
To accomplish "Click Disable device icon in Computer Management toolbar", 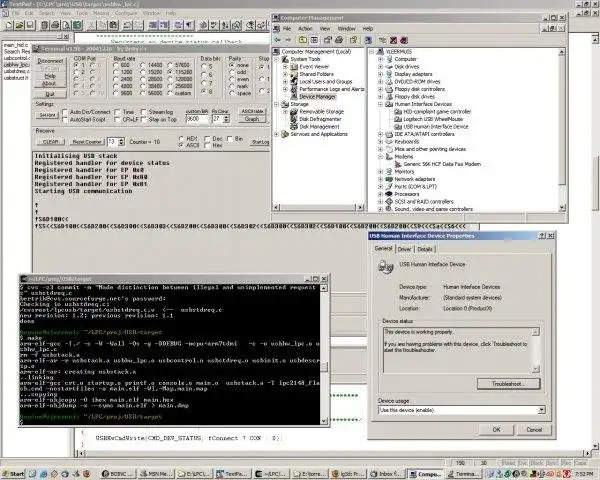I will pyautogui.click(x=404, y=40).
